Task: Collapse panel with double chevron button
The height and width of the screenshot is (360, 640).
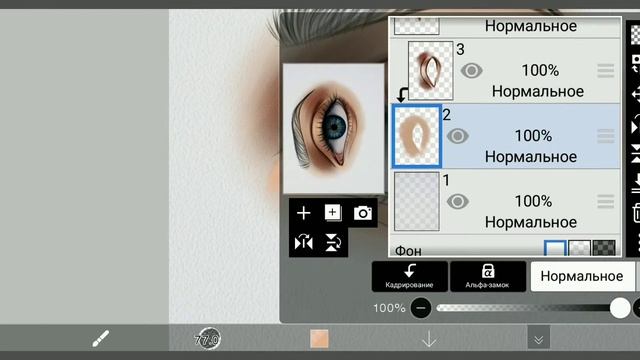Action: tap(538, 337)
